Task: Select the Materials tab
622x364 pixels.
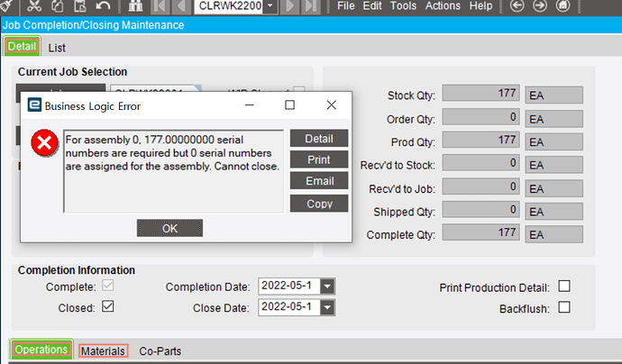Action: click(x=103, y=350)
